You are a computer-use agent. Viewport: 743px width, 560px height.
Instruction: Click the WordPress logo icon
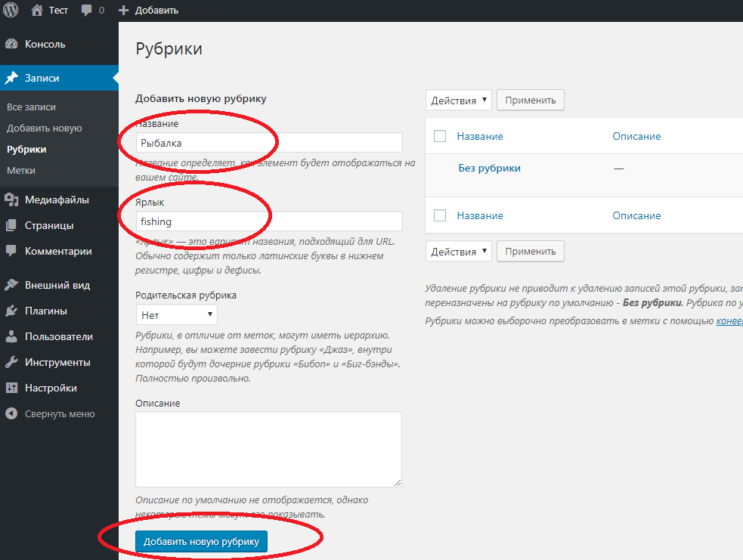point(11,10)
